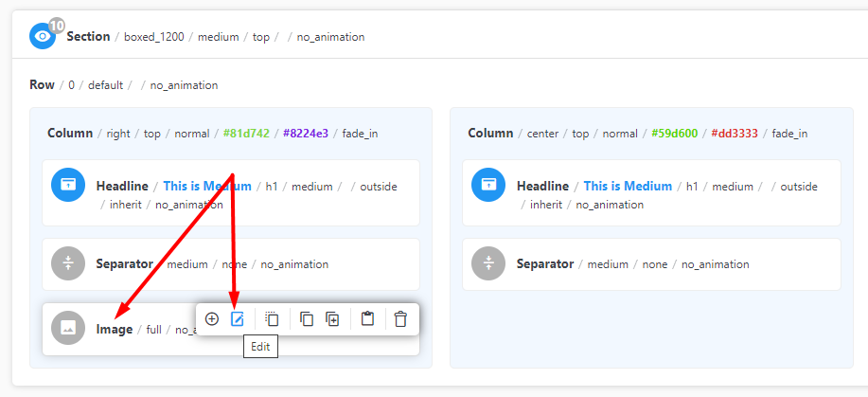Click the Headline label in the right column

(542, 187)
